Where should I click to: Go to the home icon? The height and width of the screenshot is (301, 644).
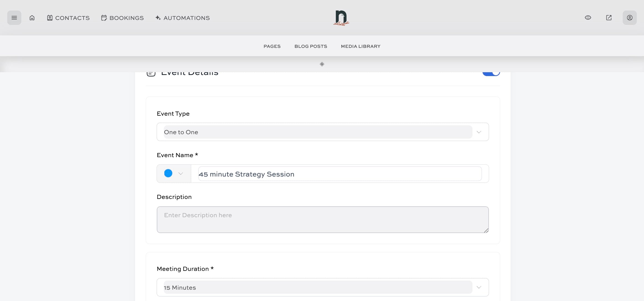(x=32, y=18)
